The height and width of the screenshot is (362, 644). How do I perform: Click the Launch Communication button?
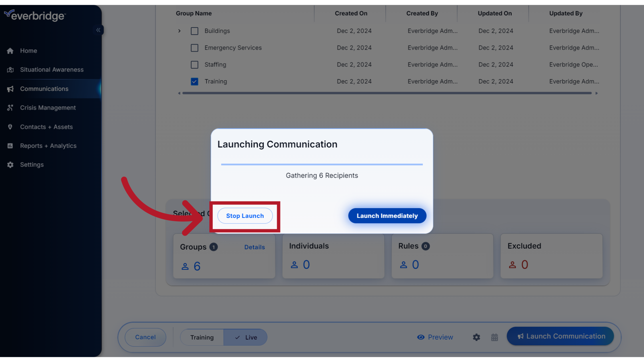(560, 336)
